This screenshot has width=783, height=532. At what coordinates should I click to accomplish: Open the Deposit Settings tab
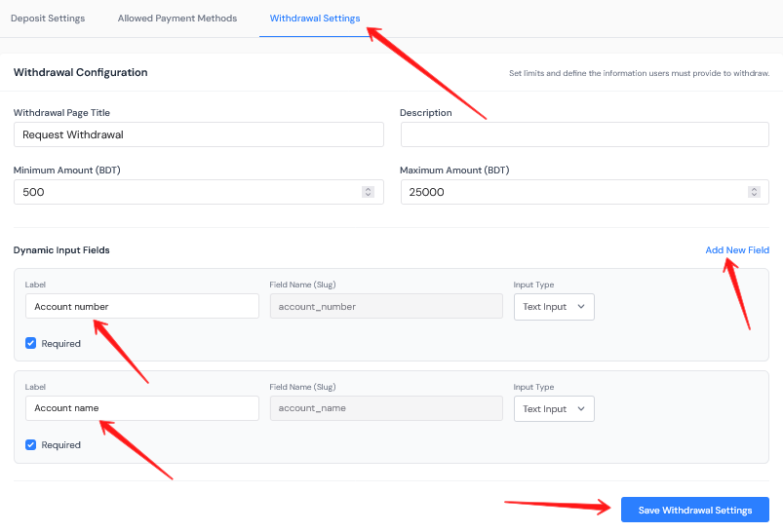pyautogui.click(x=48, y=19)
